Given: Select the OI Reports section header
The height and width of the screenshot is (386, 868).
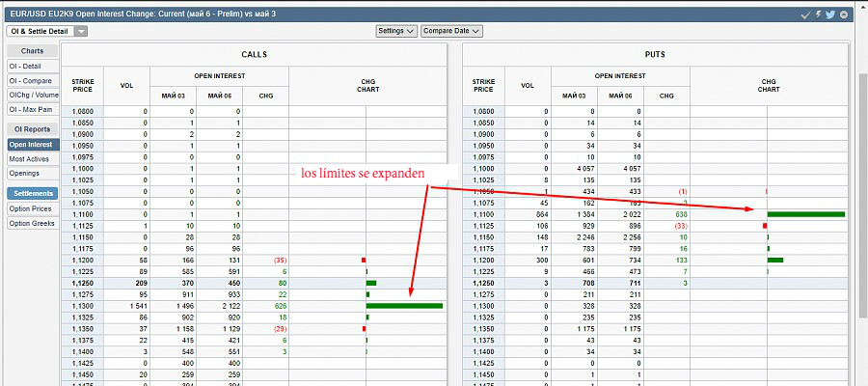Looking at the screenshot, I should tap(32, 129).
